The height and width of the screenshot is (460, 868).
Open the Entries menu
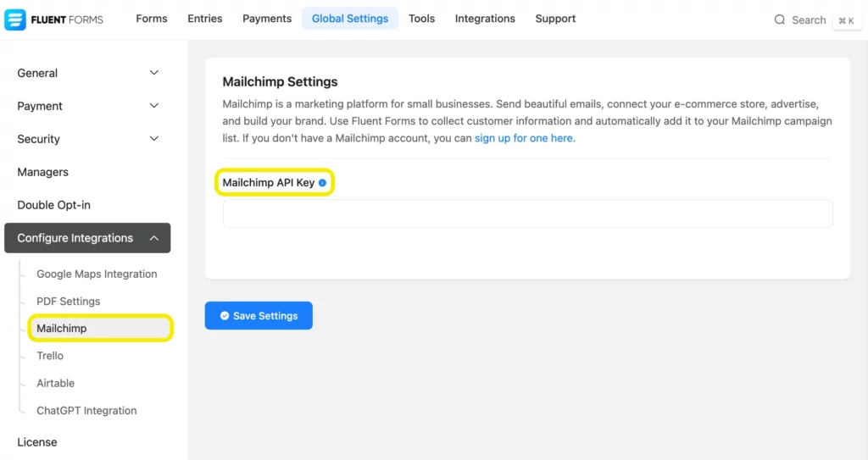205,19
